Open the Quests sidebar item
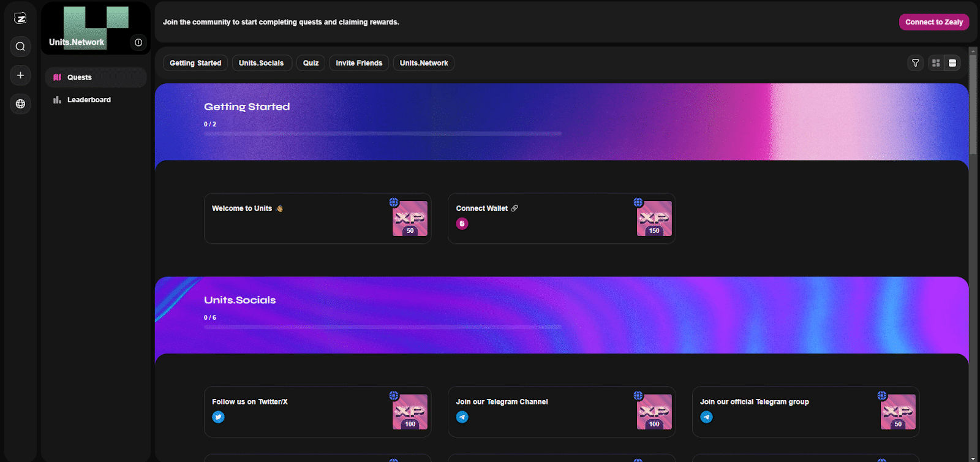The height and width of the screenshot is (462, 980). 96,77
